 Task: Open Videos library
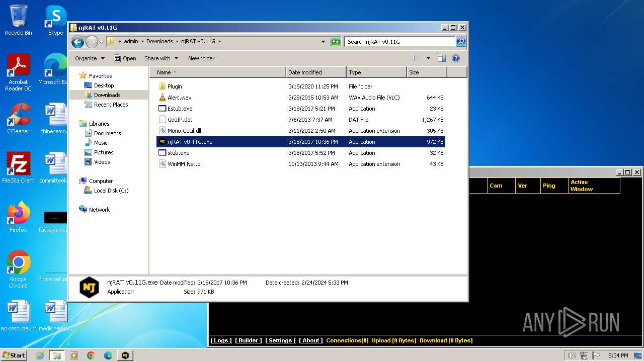[102, 162]
